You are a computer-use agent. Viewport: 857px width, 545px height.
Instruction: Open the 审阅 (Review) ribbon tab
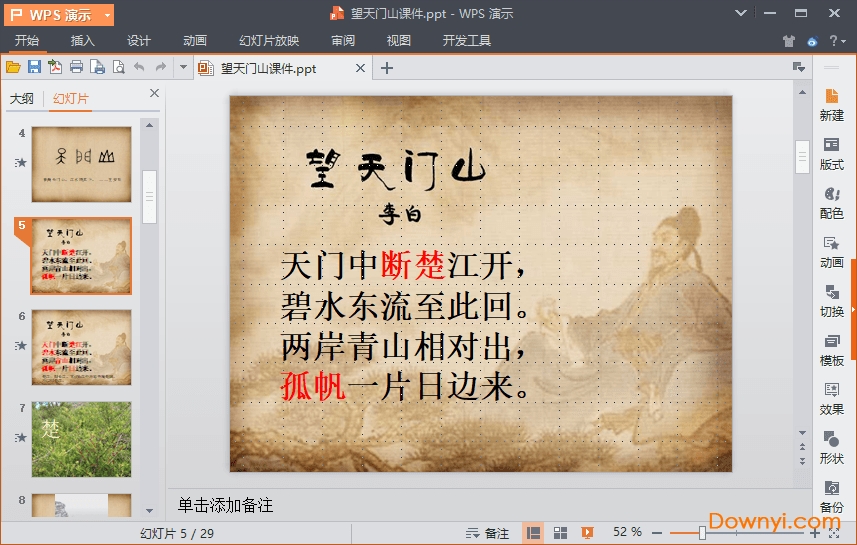click(x=343, y=40)
